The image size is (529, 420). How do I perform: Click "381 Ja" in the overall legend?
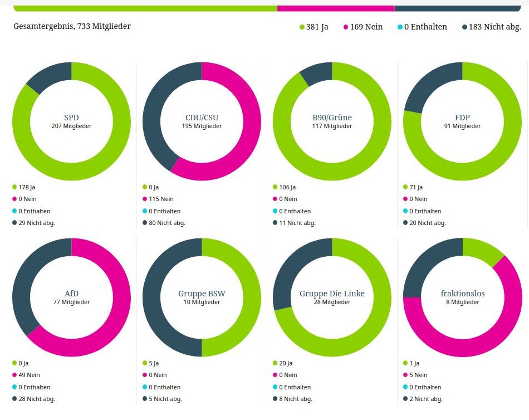coord(314,27)
